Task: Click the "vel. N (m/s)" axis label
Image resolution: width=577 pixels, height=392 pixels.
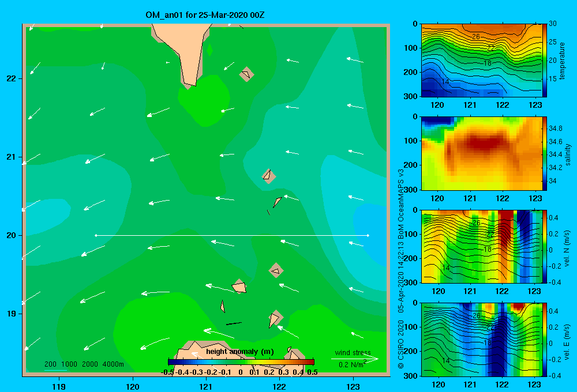Action: pos(567,248)
